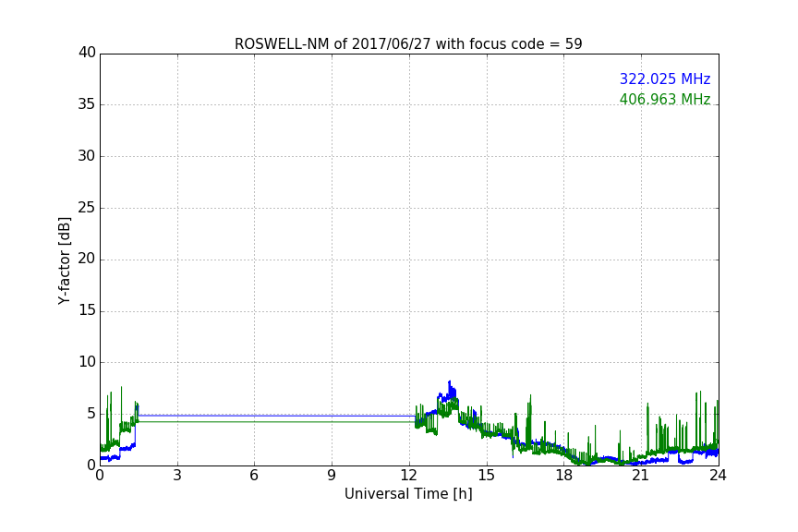This screenshot has height=532, width=798.
Task: Click the blue peak near 13.5 hours
Action: pos(450,385)
